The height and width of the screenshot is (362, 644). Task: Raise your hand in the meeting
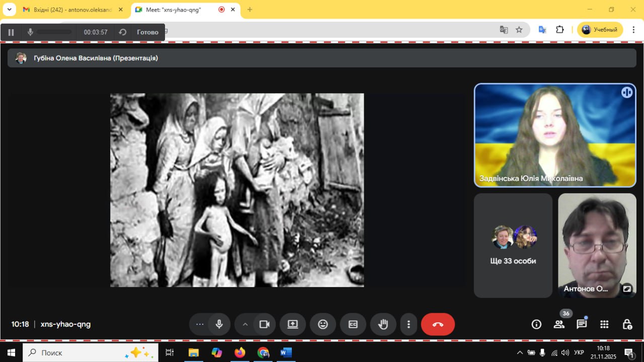(383, 324)
